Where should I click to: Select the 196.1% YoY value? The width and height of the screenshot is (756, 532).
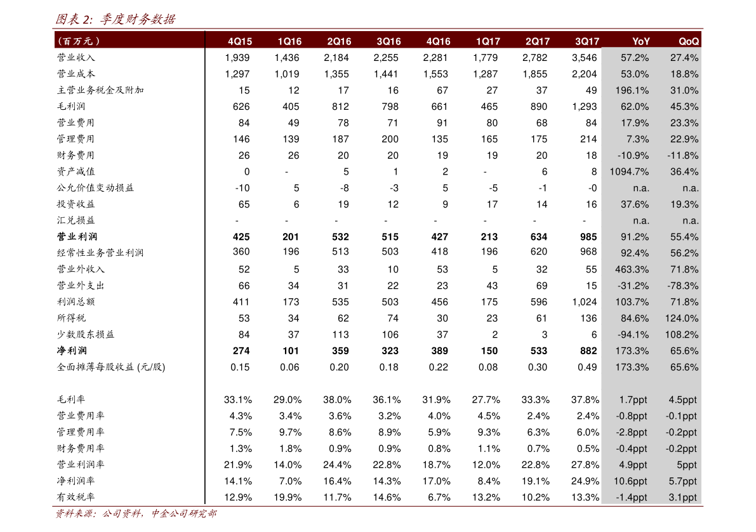pyautogui.click(x=632, y=91)
